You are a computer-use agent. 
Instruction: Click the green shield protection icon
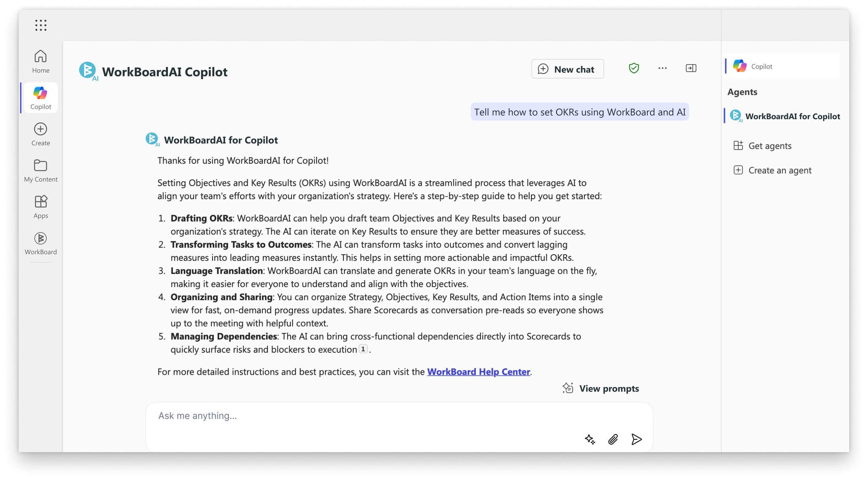pyautogui.click(x=634, y=68)
